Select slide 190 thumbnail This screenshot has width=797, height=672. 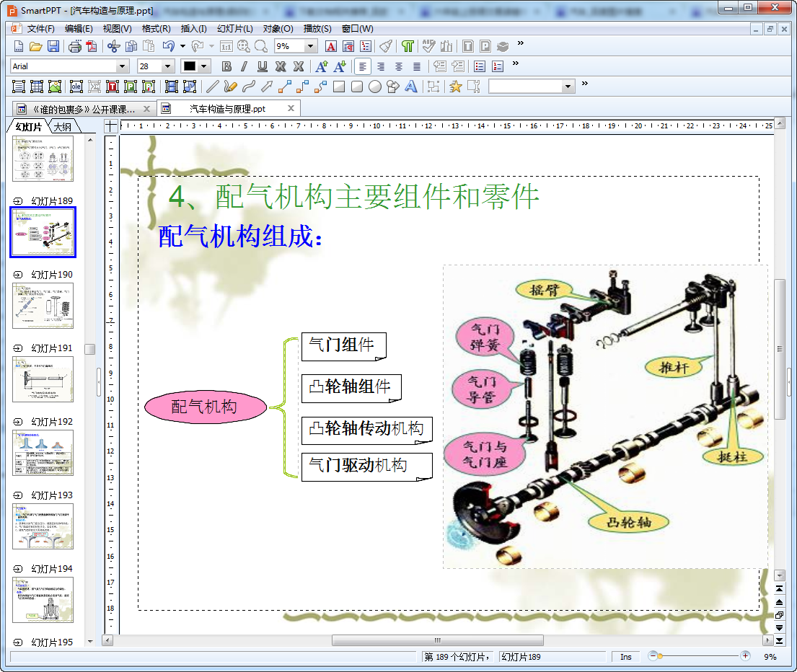tap(43, 306)
